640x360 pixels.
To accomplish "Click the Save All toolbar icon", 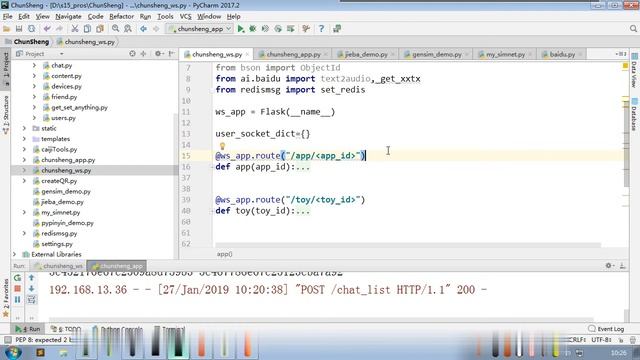I will pos(19,29).
